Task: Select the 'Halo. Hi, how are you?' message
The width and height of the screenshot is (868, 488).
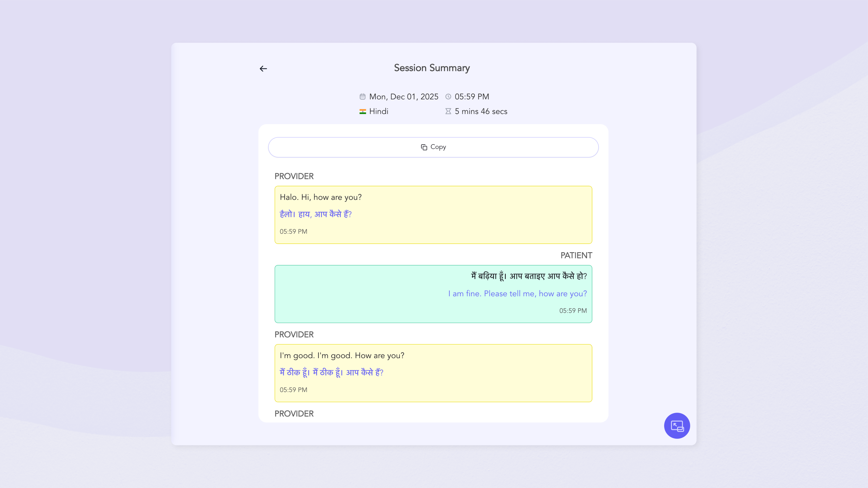Action: [x=320, y=197]
